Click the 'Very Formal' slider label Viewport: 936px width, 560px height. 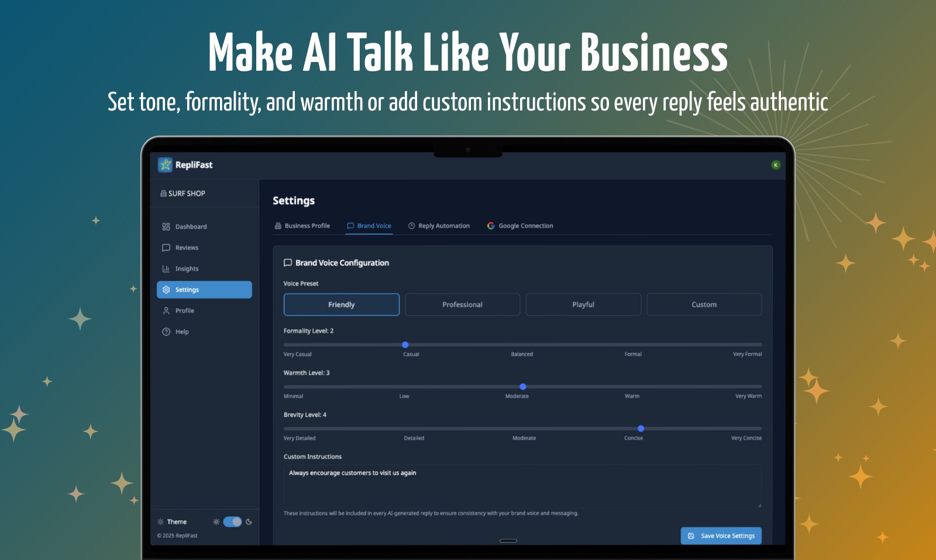[x=748, y=354]
